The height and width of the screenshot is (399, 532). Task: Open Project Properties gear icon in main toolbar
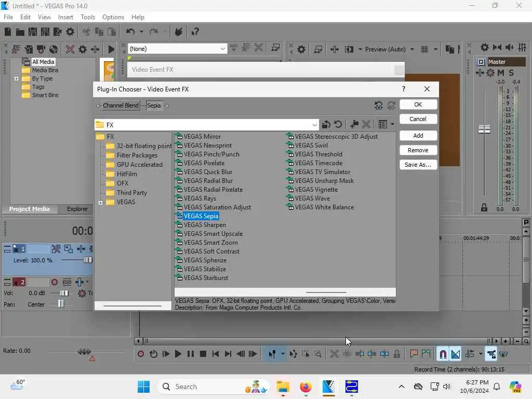coord(70,32)
